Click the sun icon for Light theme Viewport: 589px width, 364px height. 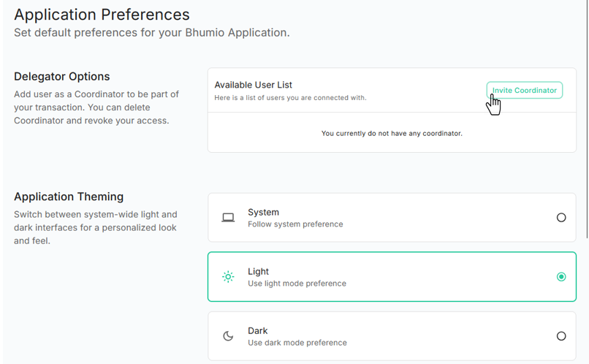pyautogui.click(x=228, y=277)
